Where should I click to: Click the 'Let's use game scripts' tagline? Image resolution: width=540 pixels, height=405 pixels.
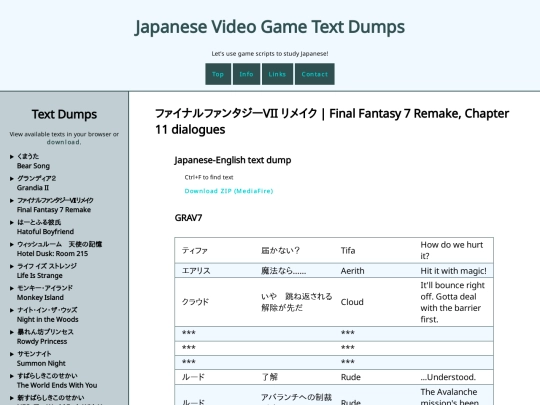[270, 54]
